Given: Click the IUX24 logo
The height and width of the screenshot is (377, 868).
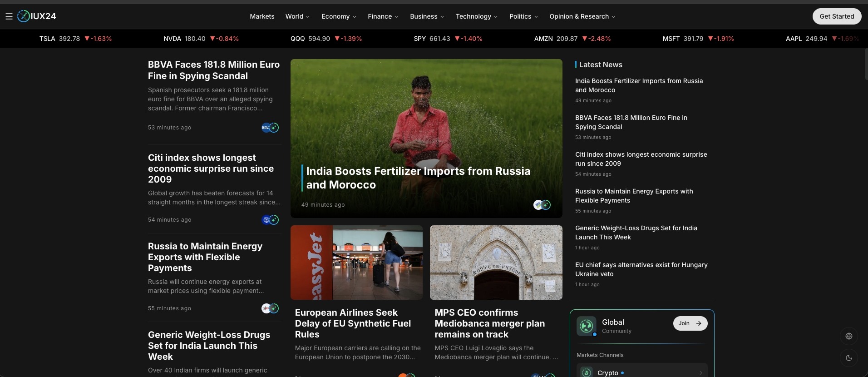Looking at the screenshot, I should pyautogui.click(x=37, y=16).
